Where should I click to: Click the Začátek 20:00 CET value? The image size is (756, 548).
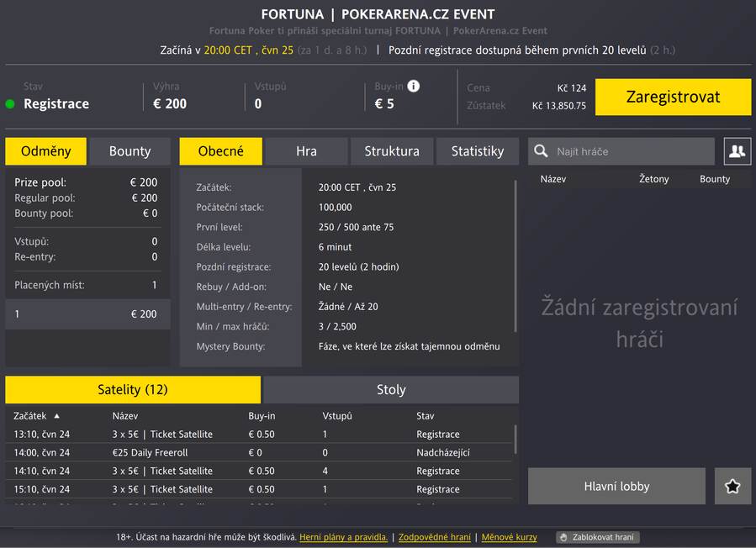click(357, 187)
